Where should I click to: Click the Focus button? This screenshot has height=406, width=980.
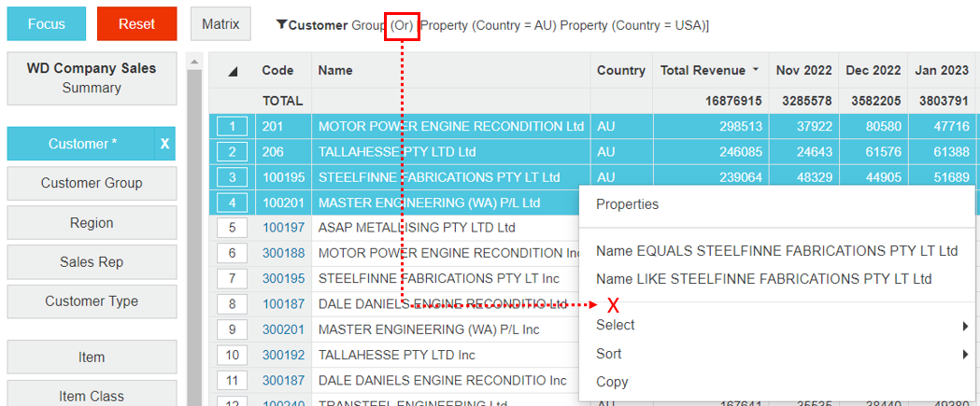[x=47, y=23]
